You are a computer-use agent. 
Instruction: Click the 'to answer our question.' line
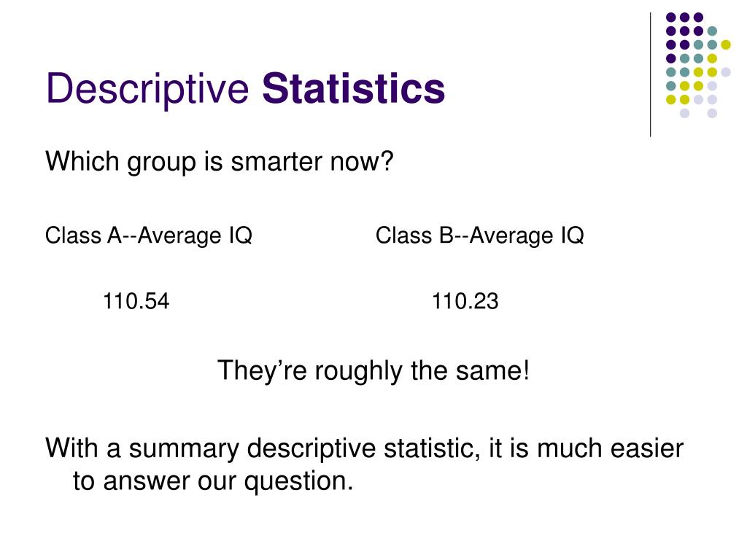[213, 481]
